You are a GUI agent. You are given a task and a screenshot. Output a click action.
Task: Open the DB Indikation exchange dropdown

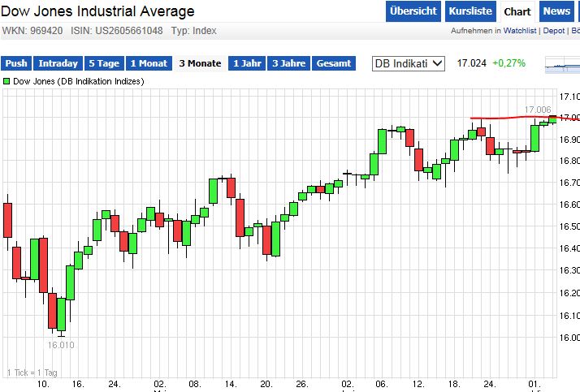[x=409, y=63]
